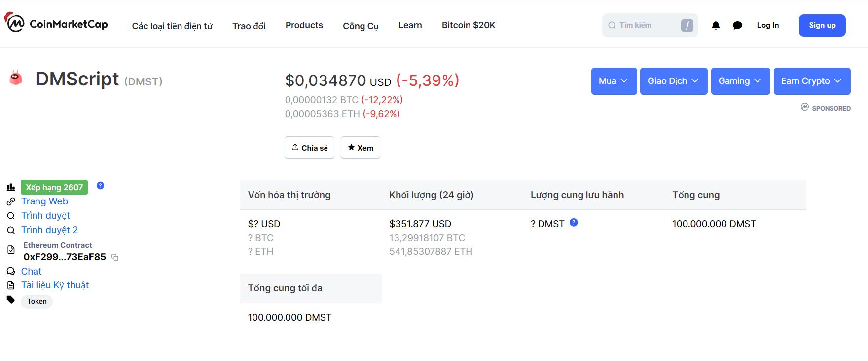Open the chat bubble icon in header
Screen dimensions: 868x361
click(x=737, y=25)
